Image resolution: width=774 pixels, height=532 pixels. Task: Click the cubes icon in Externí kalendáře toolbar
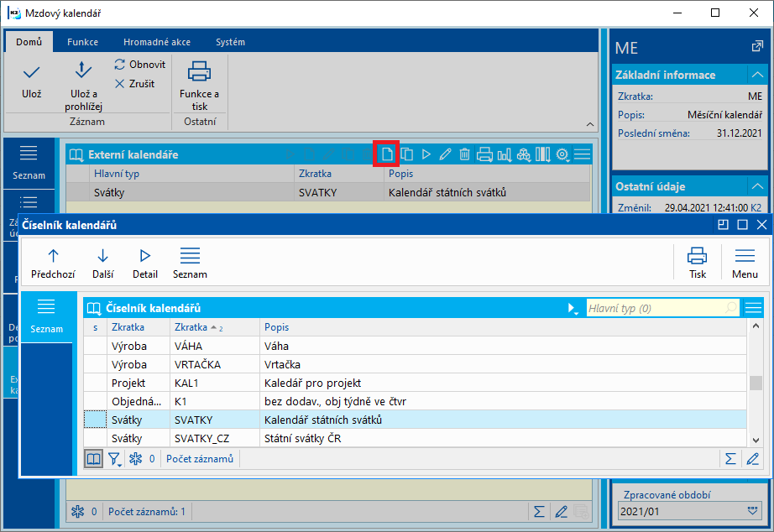(523, 154)
